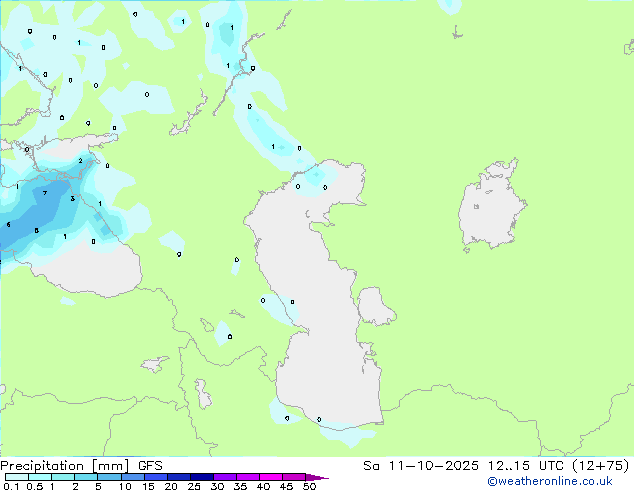Click the map value '6' over the Black Sea
The width and height of the screenshot is (634, 490).
click(8, 225)
